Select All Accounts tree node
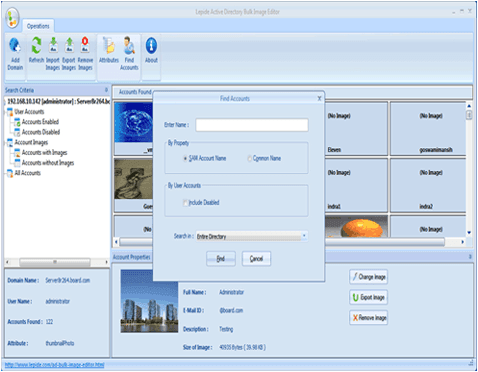 point(27,173)
